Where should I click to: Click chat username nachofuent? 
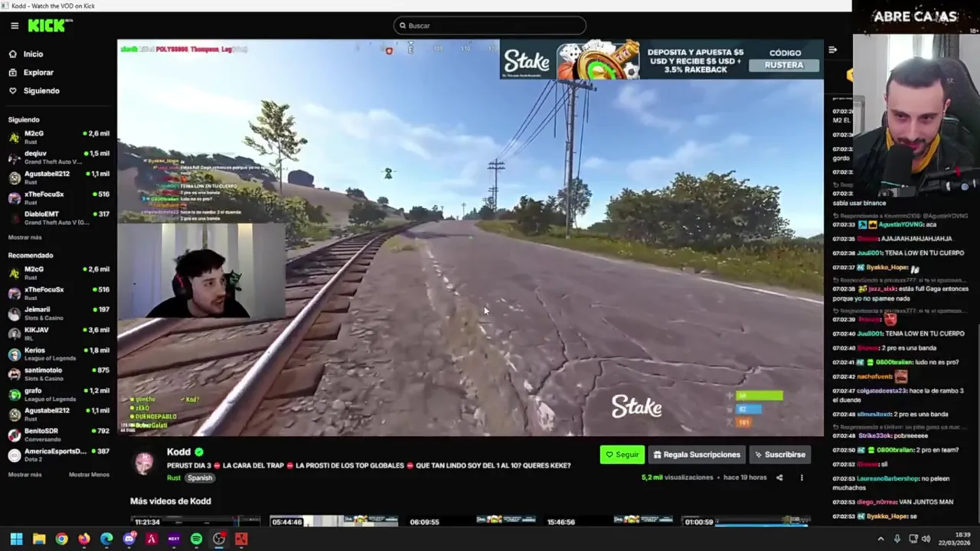(875, 377)
